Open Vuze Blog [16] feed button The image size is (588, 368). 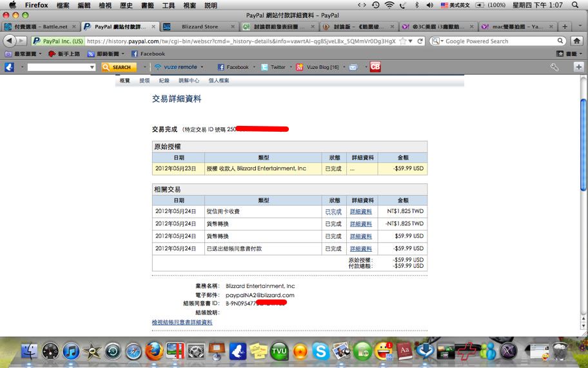pos(317,67)
